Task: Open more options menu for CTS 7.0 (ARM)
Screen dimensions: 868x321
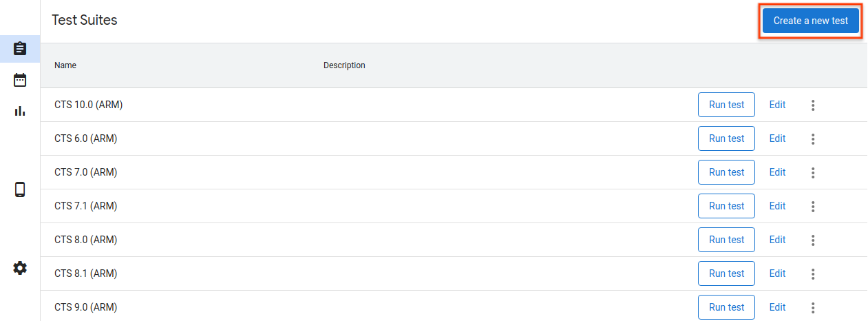Action: pyautogui.click(x=813, y=173)
